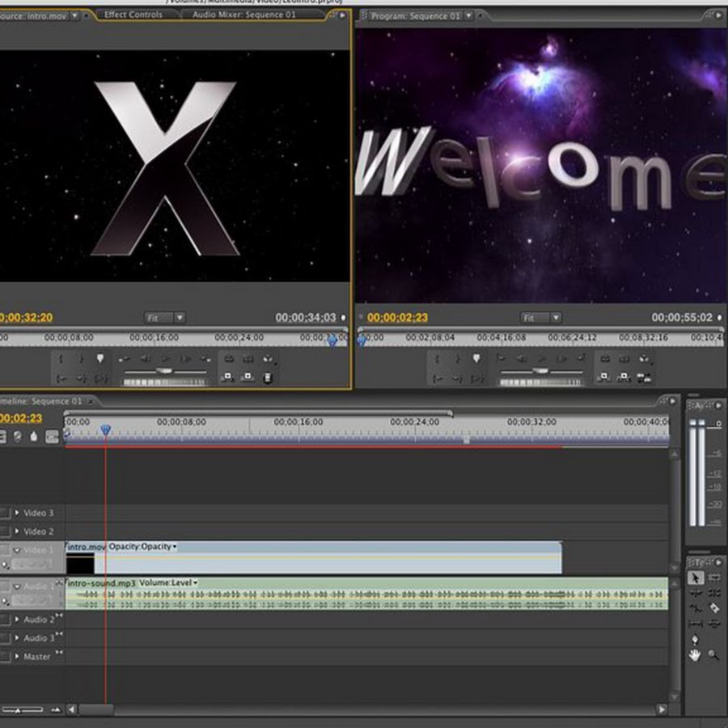Click the Play button in Source monitor
The image size is (728, 728).
click(x=165, y=359)
